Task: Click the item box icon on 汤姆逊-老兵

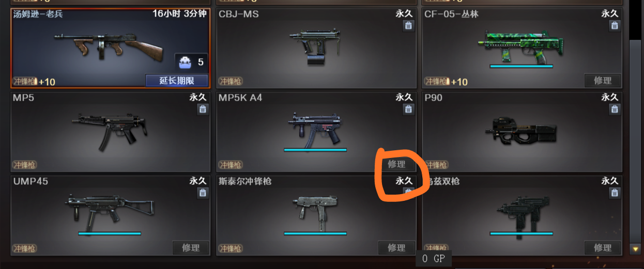Action: [185, 62]
